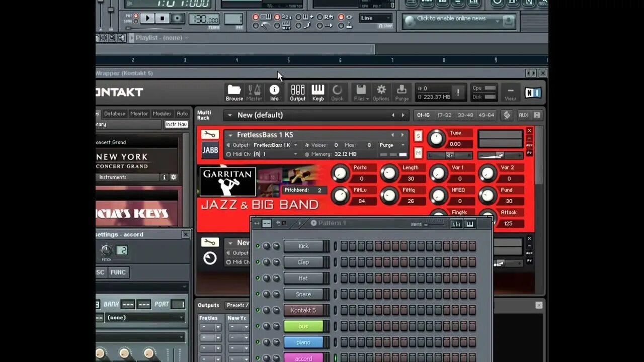Select instrument page 49-64
644x362 pixels.
[x=486, y=115]
